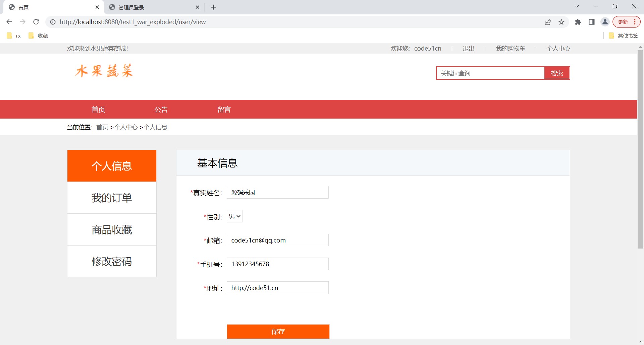Reload the current page
The height and width of the screenshot is (345, 644).
36,22
